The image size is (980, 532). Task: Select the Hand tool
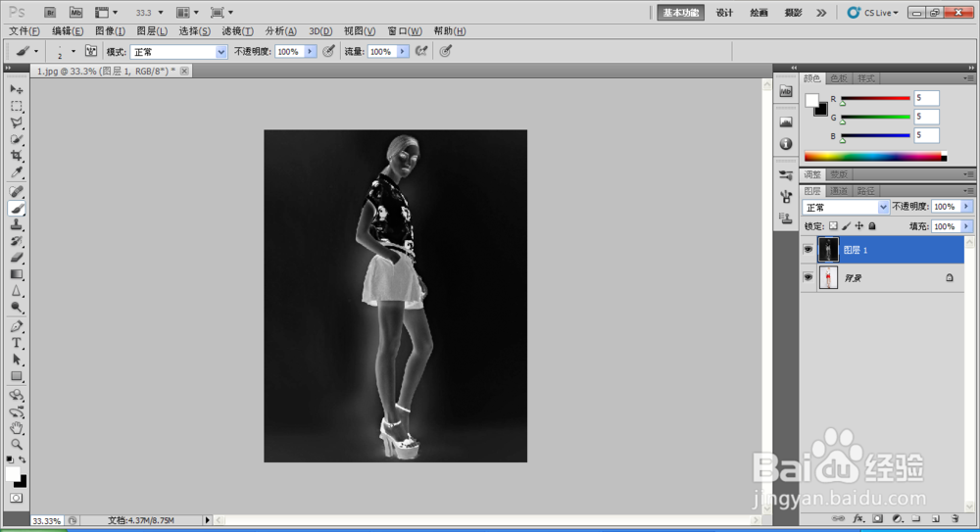point(17,428)
